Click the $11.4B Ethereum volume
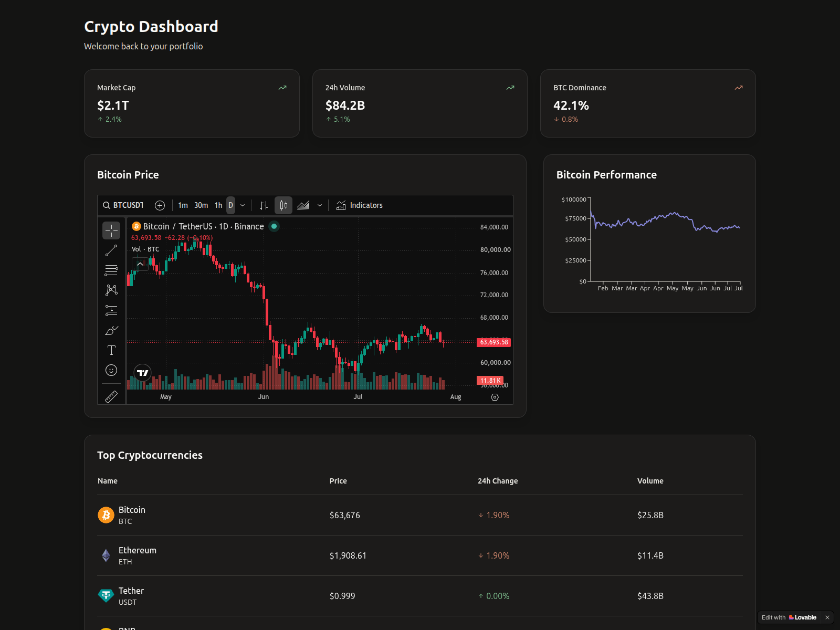 tap(650, 555)
